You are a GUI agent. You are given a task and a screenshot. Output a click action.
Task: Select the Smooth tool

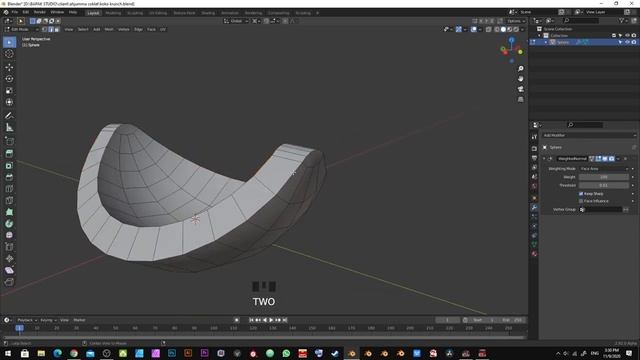[9, 236]
